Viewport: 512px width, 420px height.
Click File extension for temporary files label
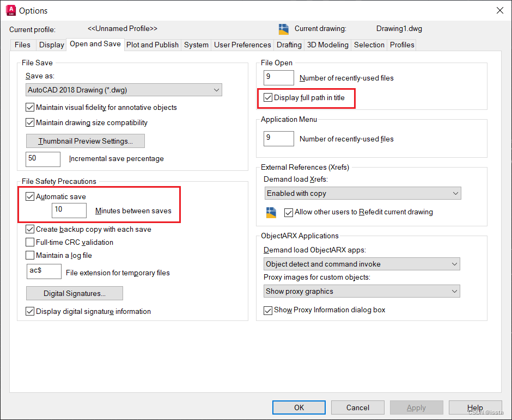click(x=118, y=273)
